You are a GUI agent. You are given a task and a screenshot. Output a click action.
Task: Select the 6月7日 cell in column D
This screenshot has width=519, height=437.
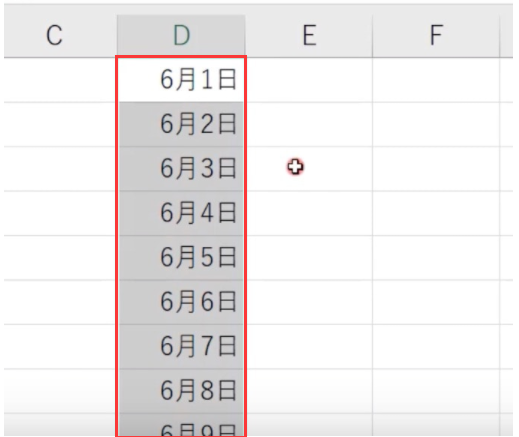point(181,347)
